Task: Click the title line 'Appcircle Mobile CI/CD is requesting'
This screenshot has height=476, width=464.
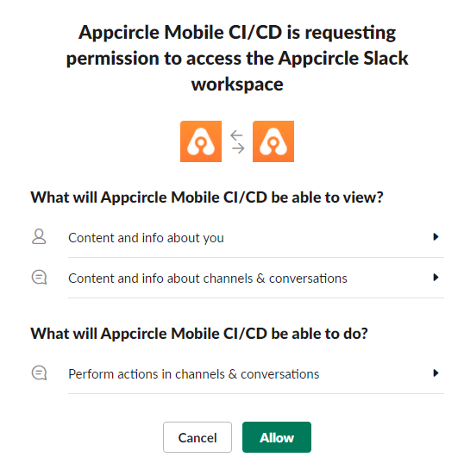Action: [237, 33]
